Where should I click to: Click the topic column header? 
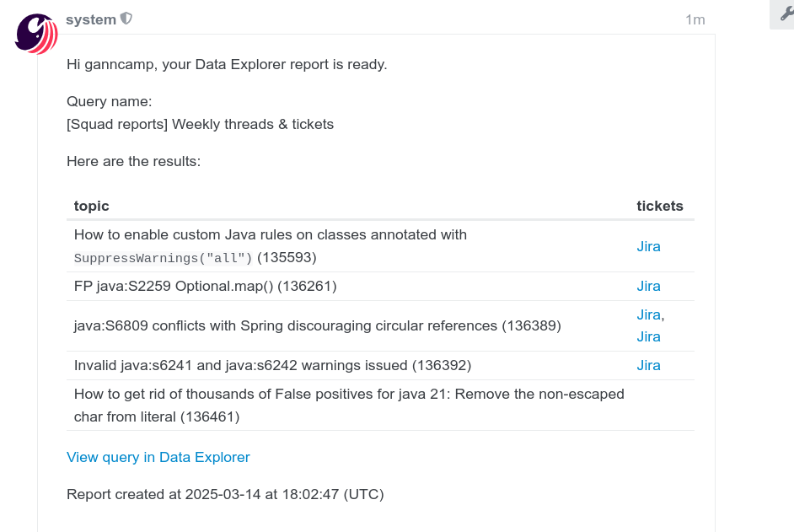92,206
